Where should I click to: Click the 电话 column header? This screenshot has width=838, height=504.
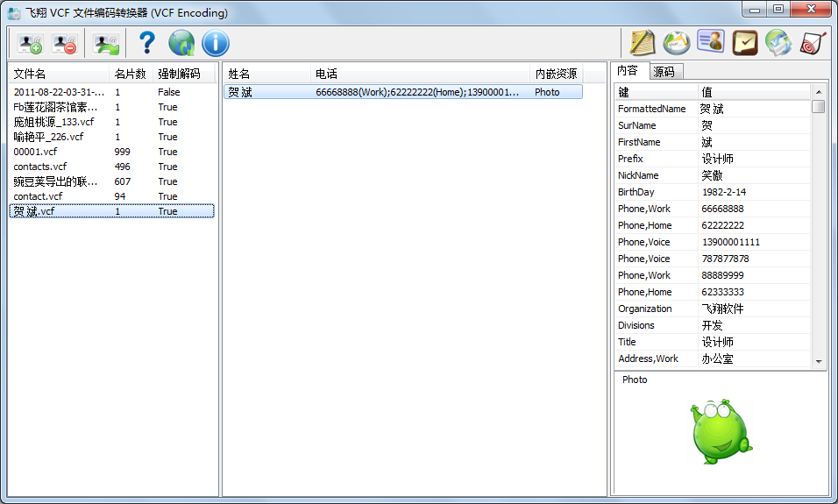click(421, 74)
